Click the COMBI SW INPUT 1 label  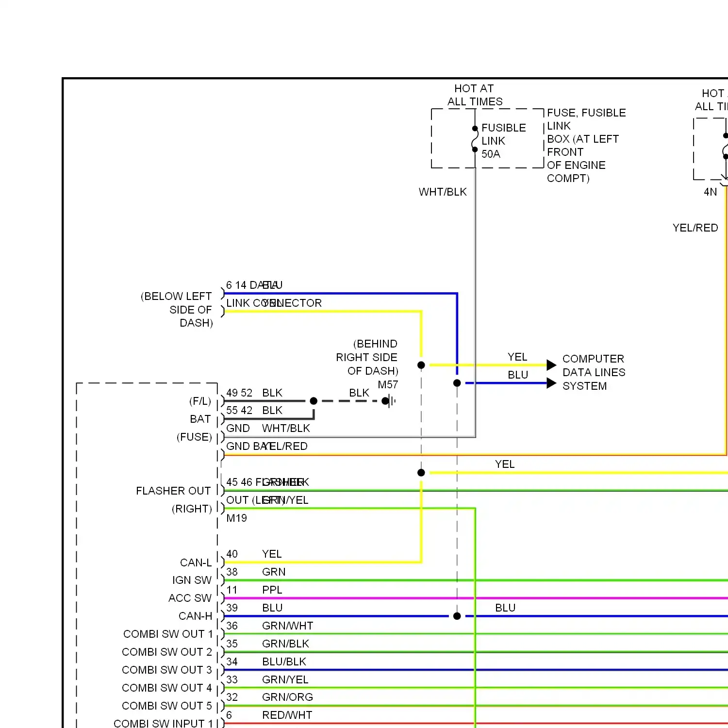tap(163, 723)
